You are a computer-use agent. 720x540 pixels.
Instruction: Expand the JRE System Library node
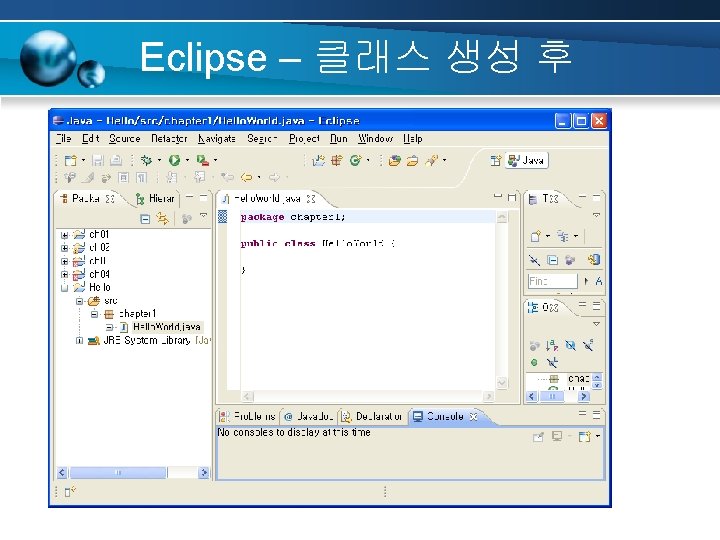coord(79,341)
